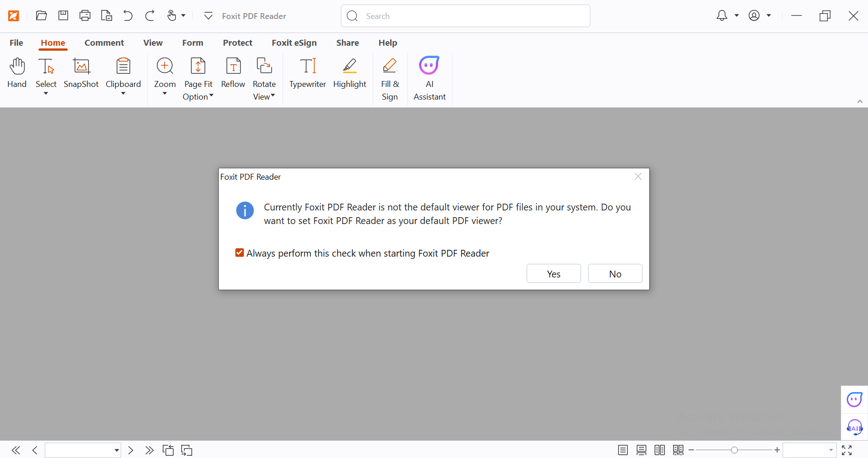Click No in the default viewer dialog
This screenshot has width=868, height=458.
click(x=615, y=273)
